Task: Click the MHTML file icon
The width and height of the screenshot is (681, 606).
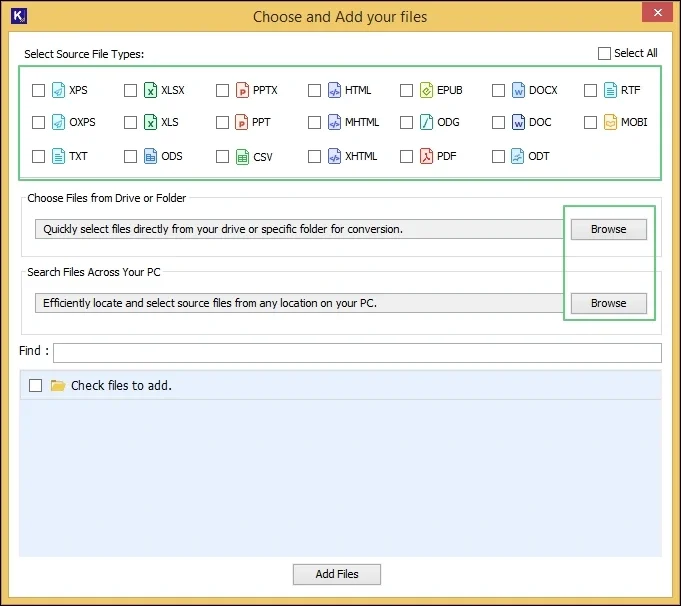Action: (334, 122)
